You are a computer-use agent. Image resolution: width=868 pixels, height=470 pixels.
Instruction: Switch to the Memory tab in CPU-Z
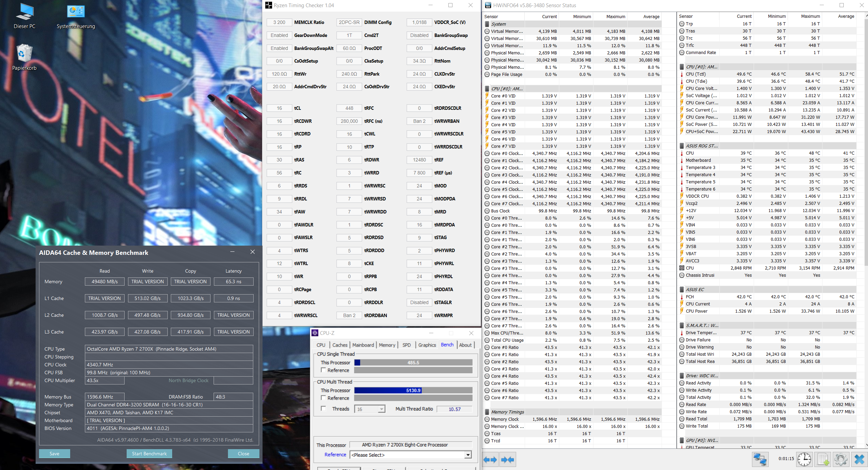[x=387, y=345]
